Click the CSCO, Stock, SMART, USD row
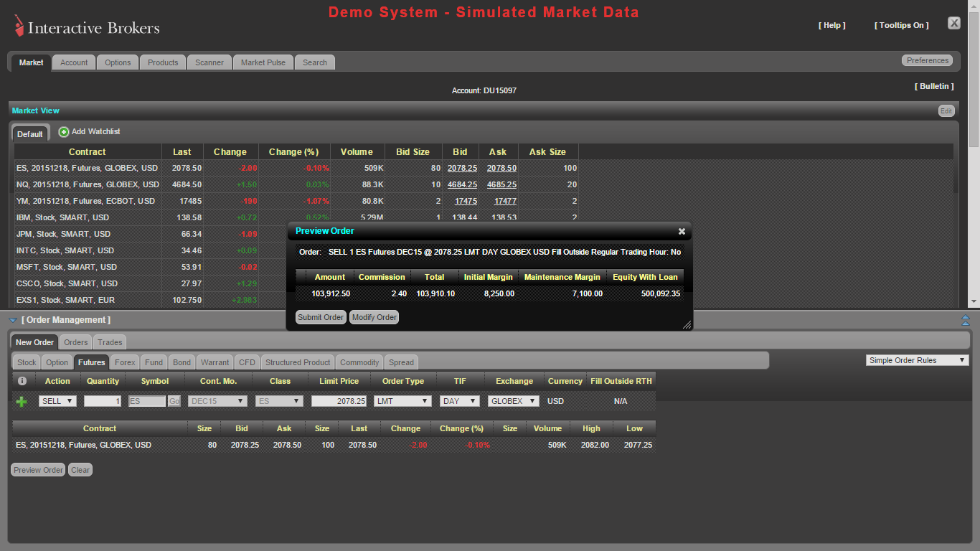Screen dimensions: 980x551 pyautogui.click(x=151, y=283)
